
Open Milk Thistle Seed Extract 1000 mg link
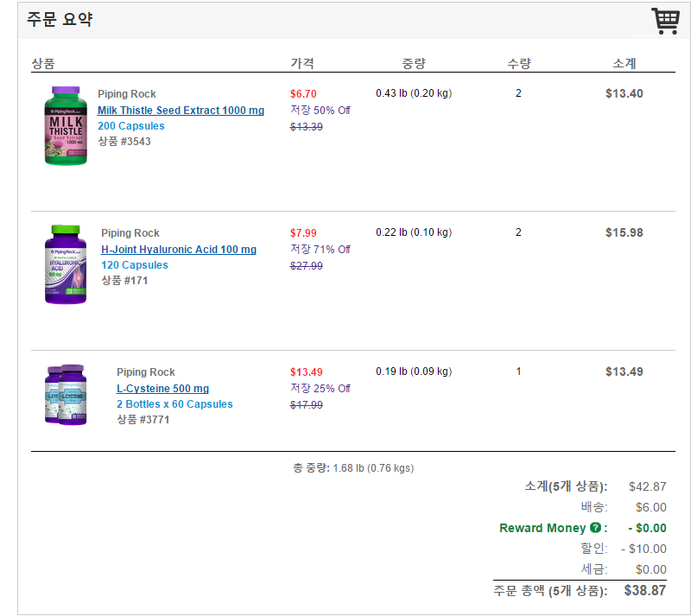[x=181, y=111]
